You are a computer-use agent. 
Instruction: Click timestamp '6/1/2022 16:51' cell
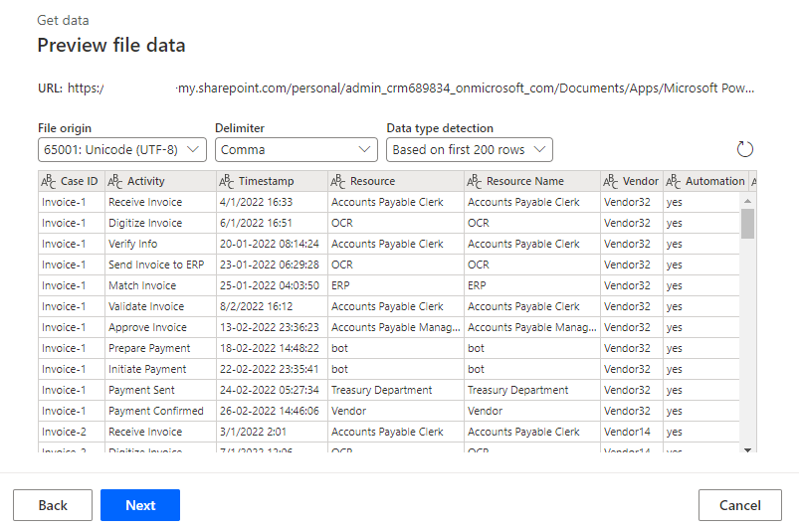272,223
